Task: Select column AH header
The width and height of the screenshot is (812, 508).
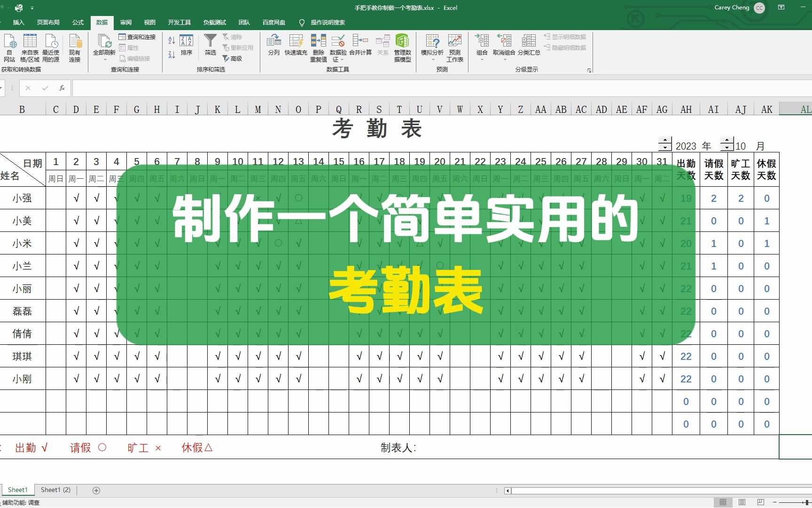Action: click(686, 110)
